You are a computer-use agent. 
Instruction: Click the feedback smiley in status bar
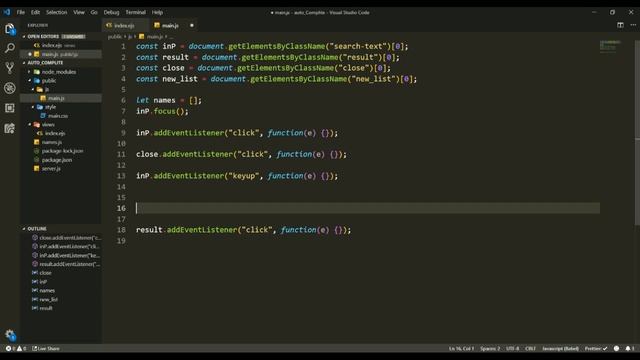pyautogui.click(x=616, y=349)
